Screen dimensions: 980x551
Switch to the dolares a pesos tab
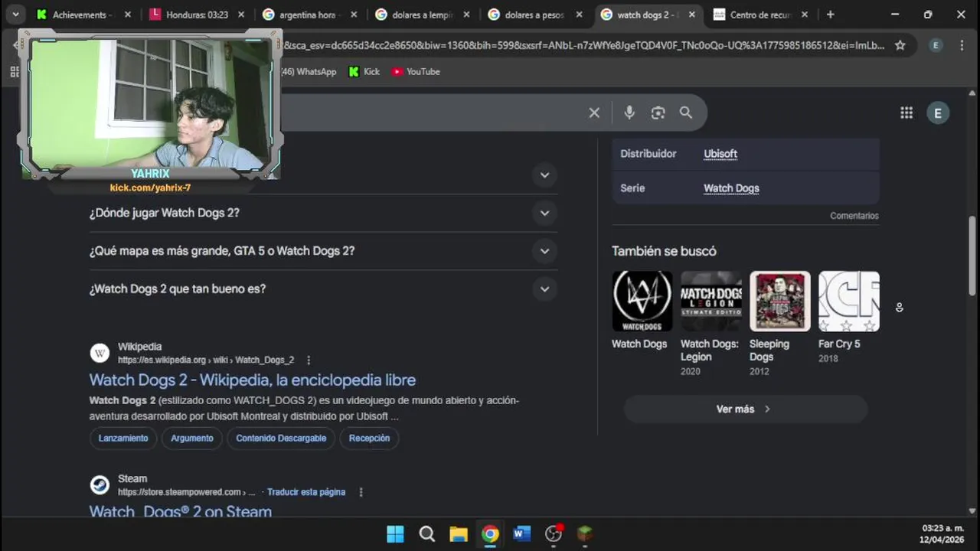click(x=534, y=15)
